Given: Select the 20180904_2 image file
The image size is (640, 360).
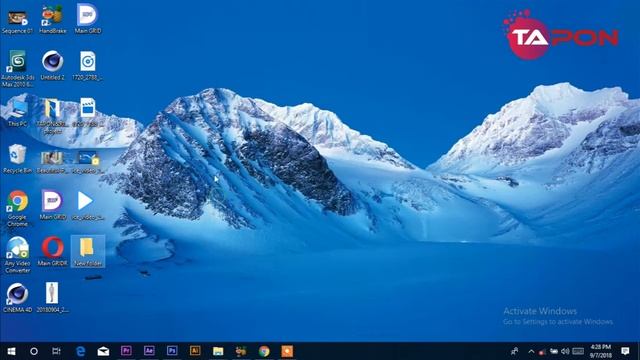Looking at the screenshot, I should 52,297.
